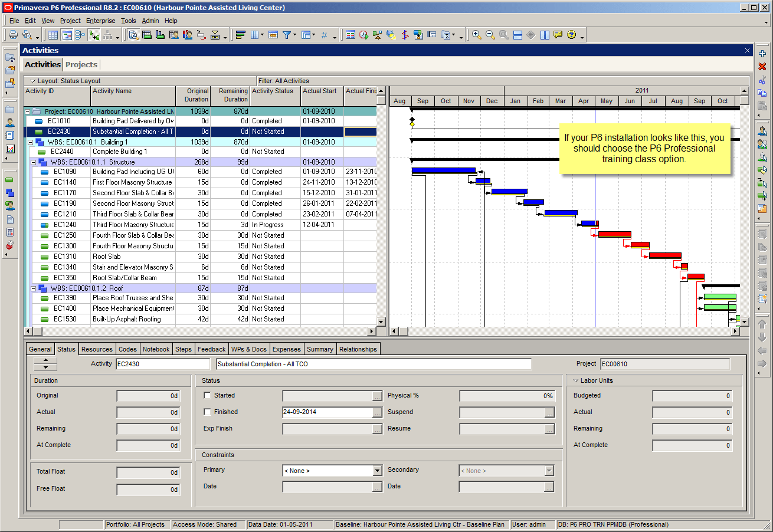
Task: Open the Enterprise menu
Action: (x=101, y=21)
